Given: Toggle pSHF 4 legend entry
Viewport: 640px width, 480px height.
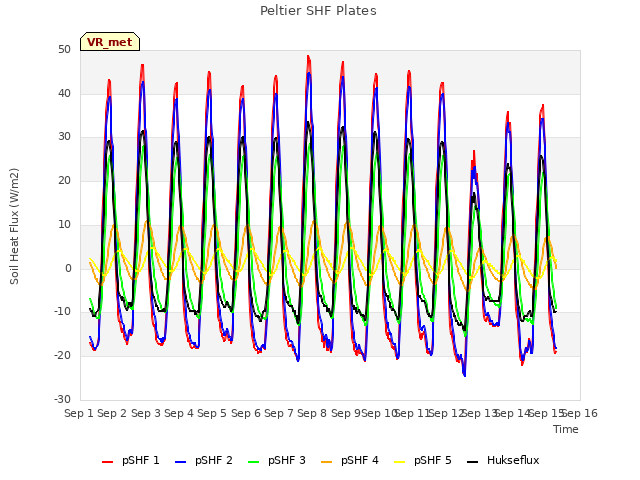Looking at the screenshot, I should 350,460.
